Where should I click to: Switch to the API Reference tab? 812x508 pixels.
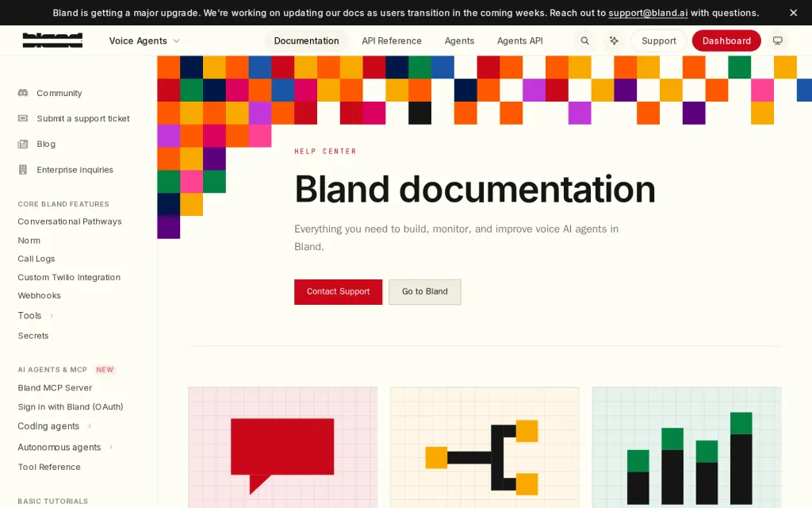pos(392,40)
